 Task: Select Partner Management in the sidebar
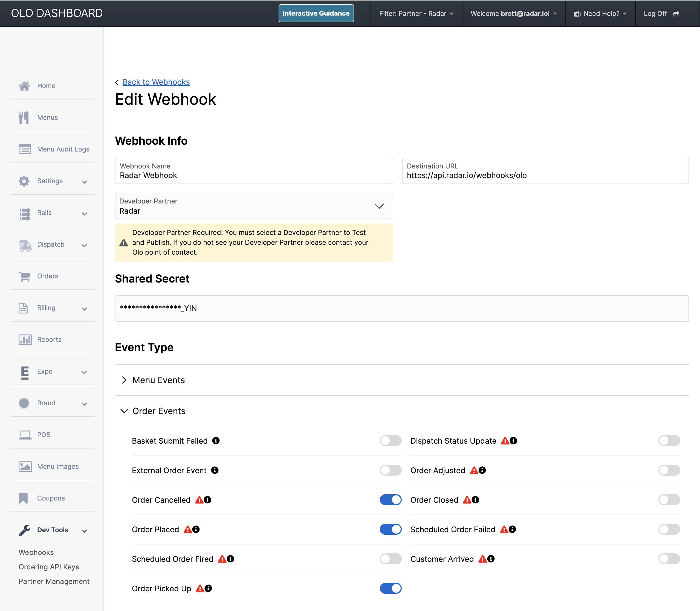pos(54,581)
